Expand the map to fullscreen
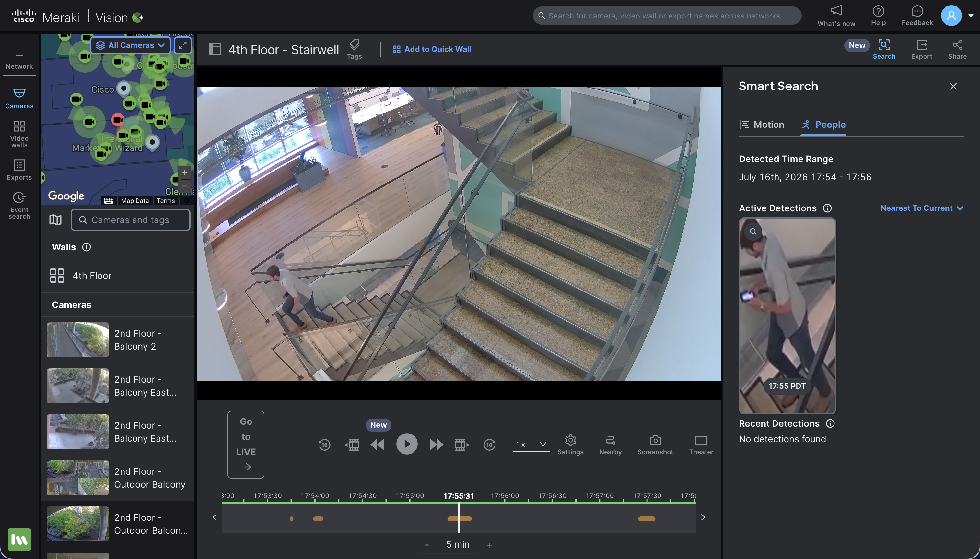The height and width of the screenshot is (559, 980). (x=183, y=45)
